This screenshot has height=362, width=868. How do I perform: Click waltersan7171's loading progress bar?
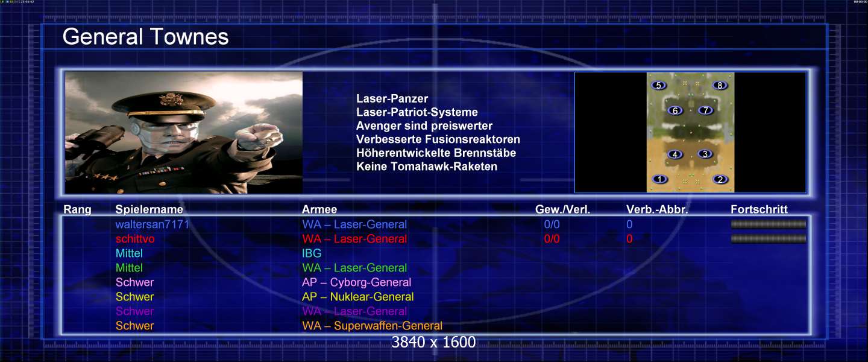(769, 224)
